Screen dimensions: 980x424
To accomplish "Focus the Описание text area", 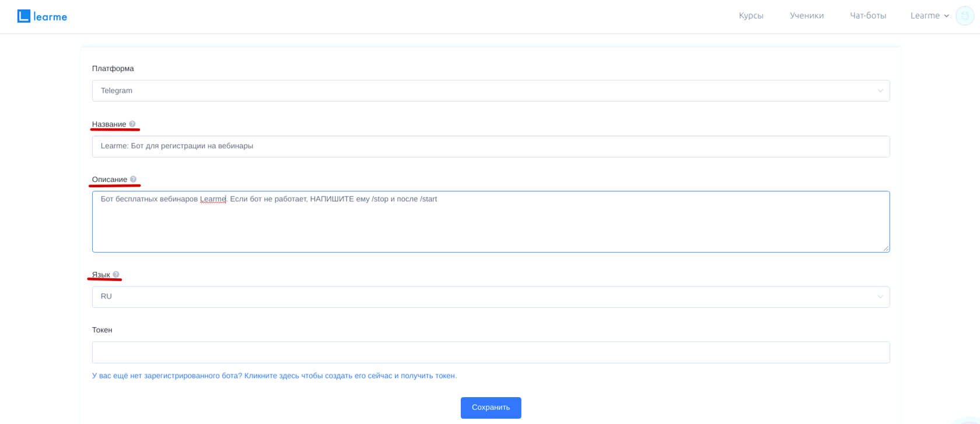I will click(491, 222).
